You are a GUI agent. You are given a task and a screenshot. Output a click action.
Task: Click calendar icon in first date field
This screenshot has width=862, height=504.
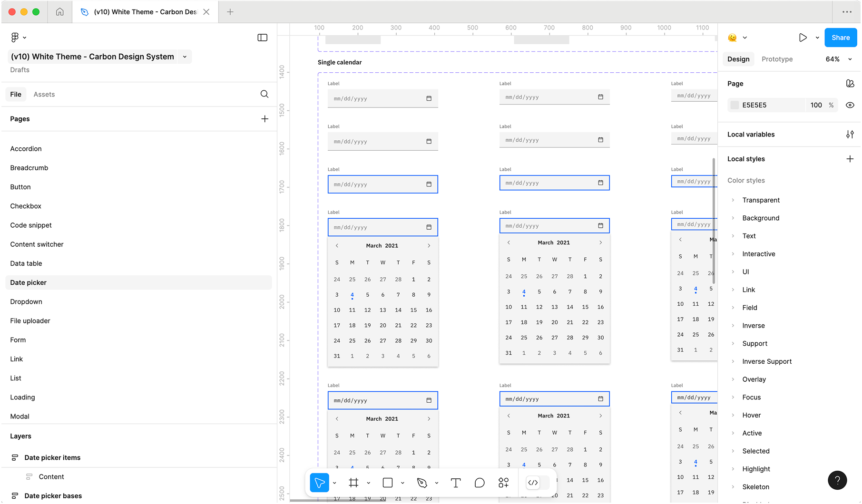429,98
